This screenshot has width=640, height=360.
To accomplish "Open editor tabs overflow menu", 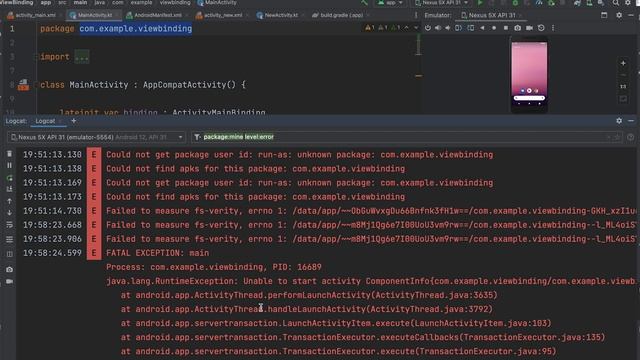I will (416, 15).
